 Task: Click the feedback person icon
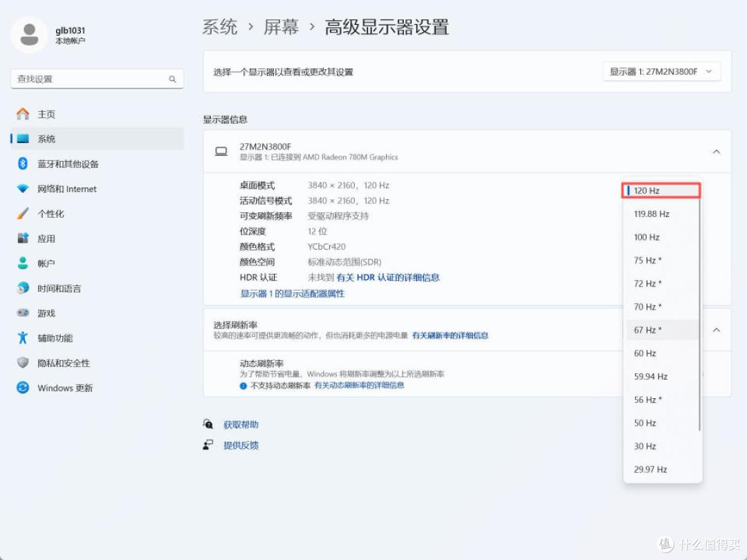click(208, 445)
